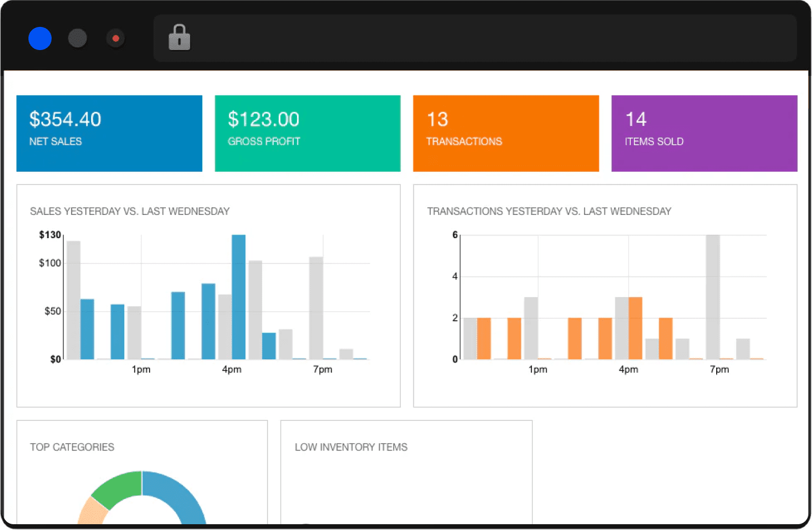Click Transactions Yesterday vs. Last Wednesday title
Screen dimensions: 812x530
549,211
